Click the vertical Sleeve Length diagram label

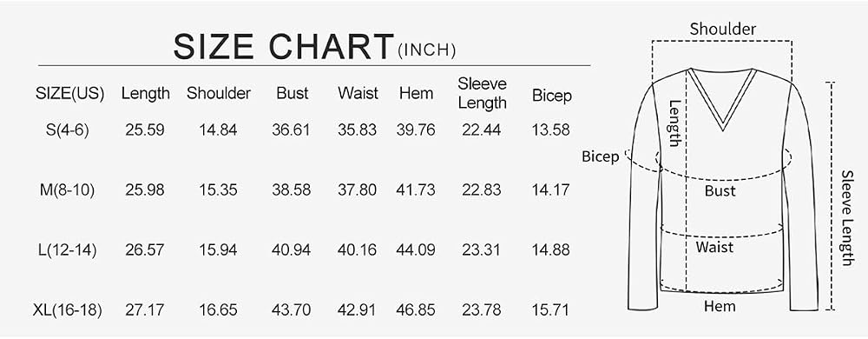(847, 218)
